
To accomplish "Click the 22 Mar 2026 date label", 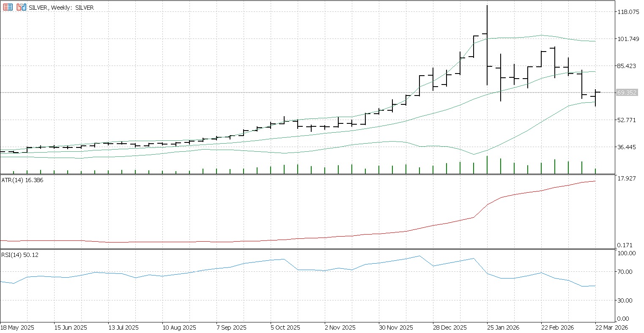I will tap(612, 328).
